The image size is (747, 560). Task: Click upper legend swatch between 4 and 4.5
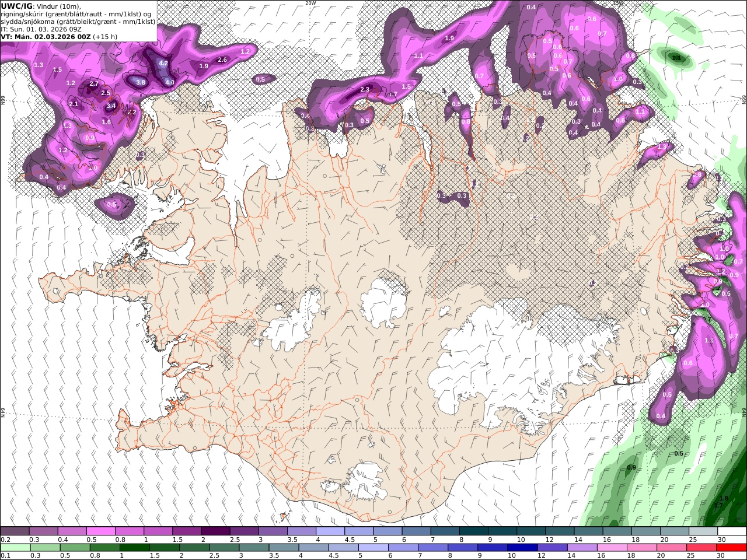pos(330,531)
